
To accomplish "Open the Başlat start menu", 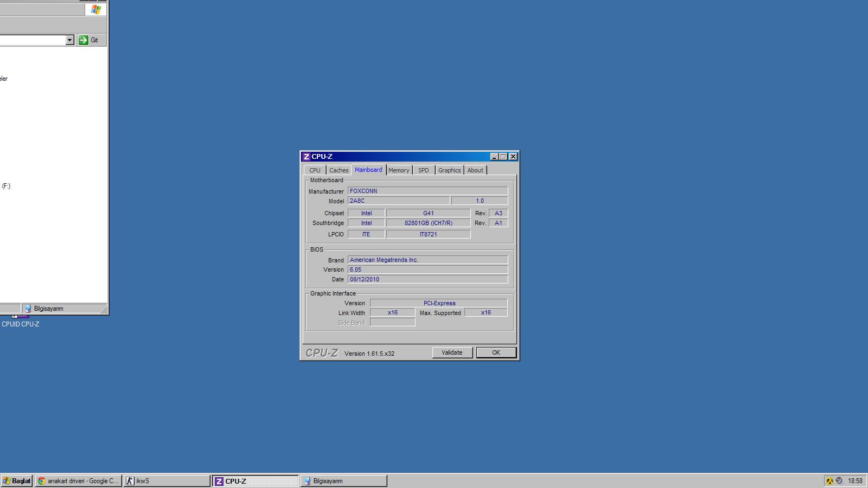I will coord(17,481).
